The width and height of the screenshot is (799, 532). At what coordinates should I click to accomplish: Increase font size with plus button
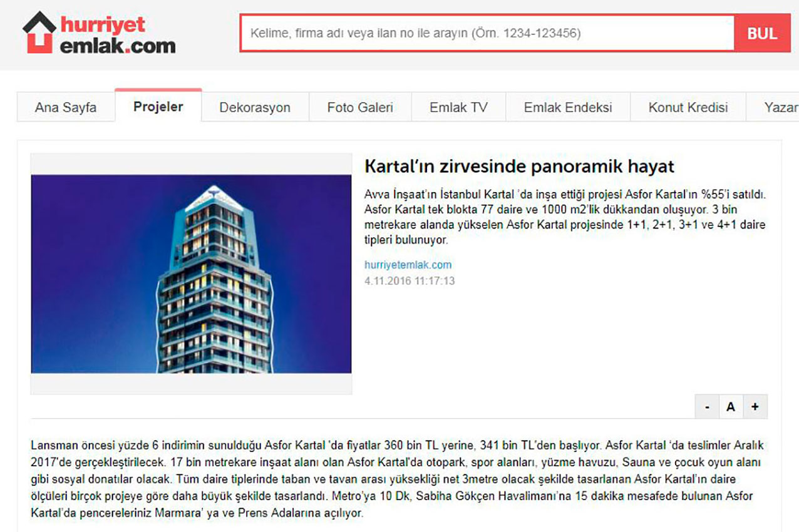[755, 407]
